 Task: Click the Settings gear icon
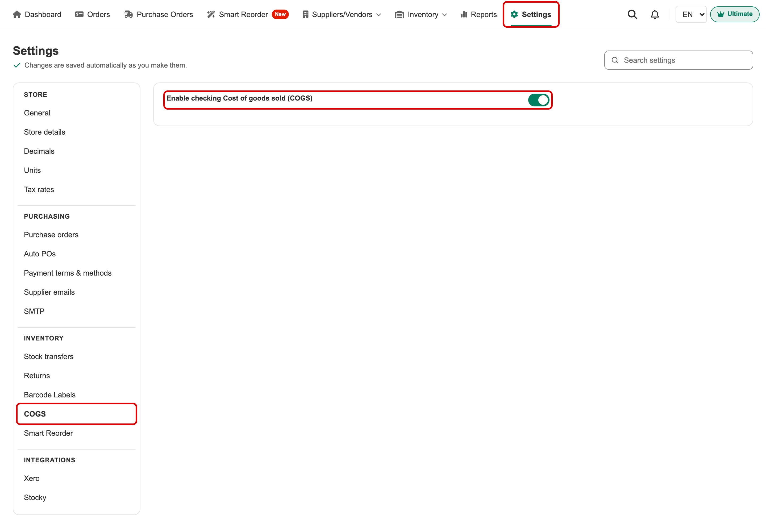[514, 14]
